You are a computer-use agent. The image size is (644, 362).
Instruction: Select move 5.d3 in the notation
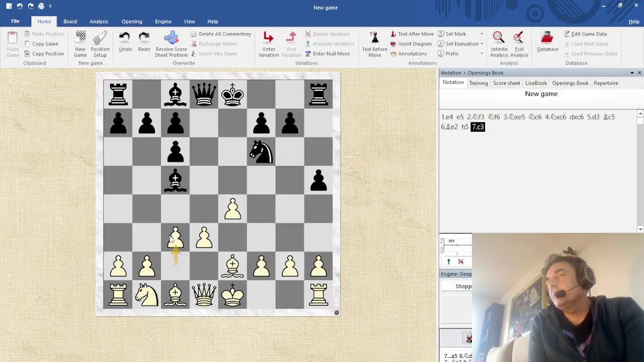click(593, 117)
